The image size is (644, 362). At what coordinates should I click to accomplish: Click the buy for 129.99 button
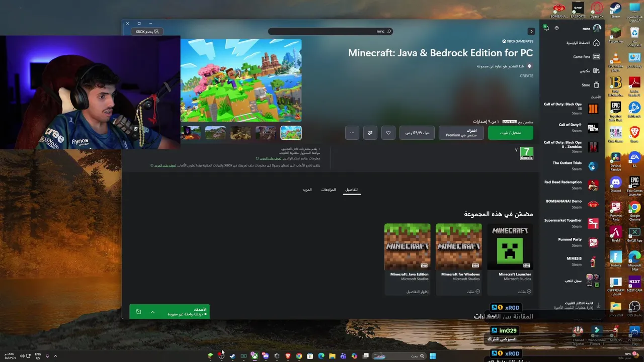(417, 133)
